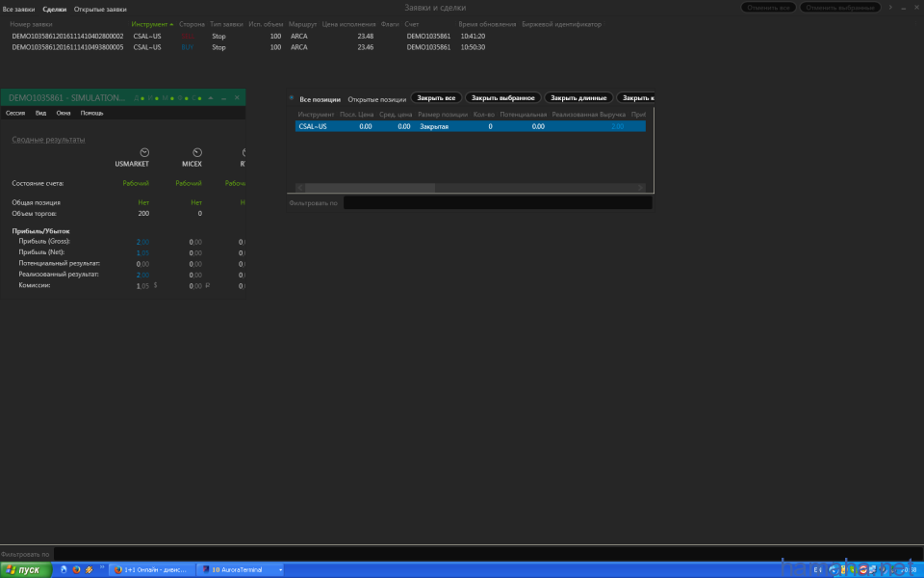Switch to the Открытые заявки tab

click(100, 9)
